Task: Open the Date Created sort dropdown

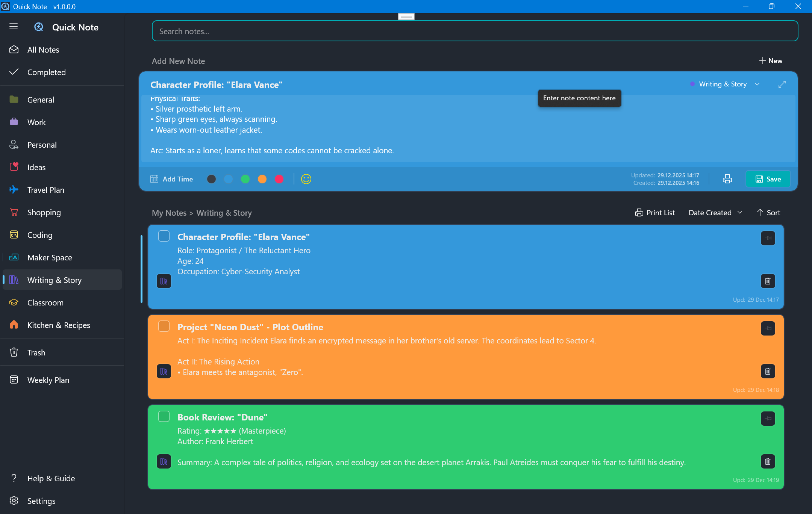Action: [715, 213]
